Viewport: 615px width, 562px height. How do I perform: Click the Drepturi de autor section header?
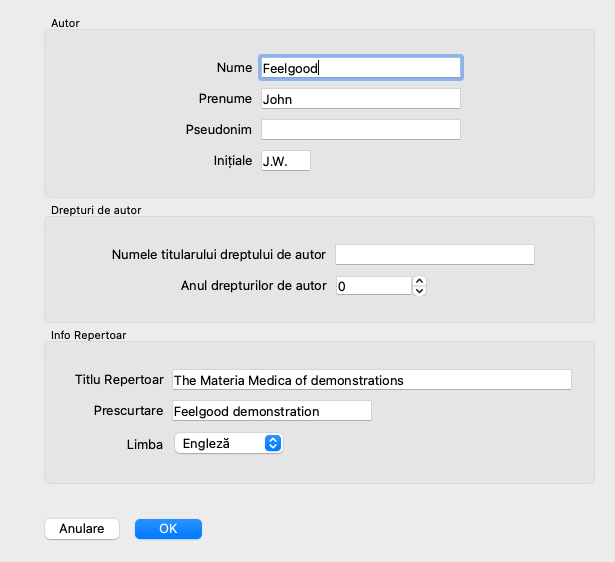coord(96,209)
